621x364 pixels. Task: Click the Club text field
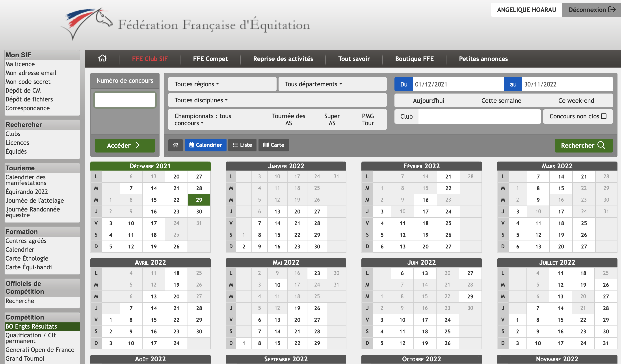tap(480, 116)
